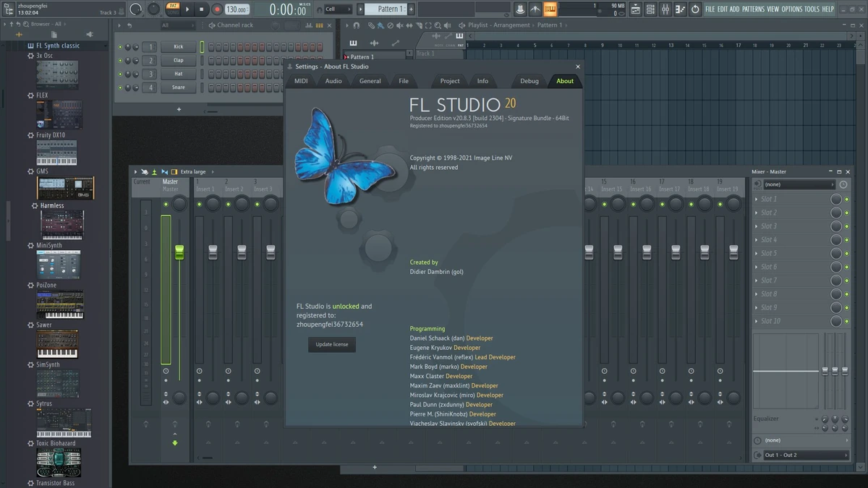Open the Playlist view icon in the toolbar
This screenshot has height=488, width=868.
click(x=636, y=9)
